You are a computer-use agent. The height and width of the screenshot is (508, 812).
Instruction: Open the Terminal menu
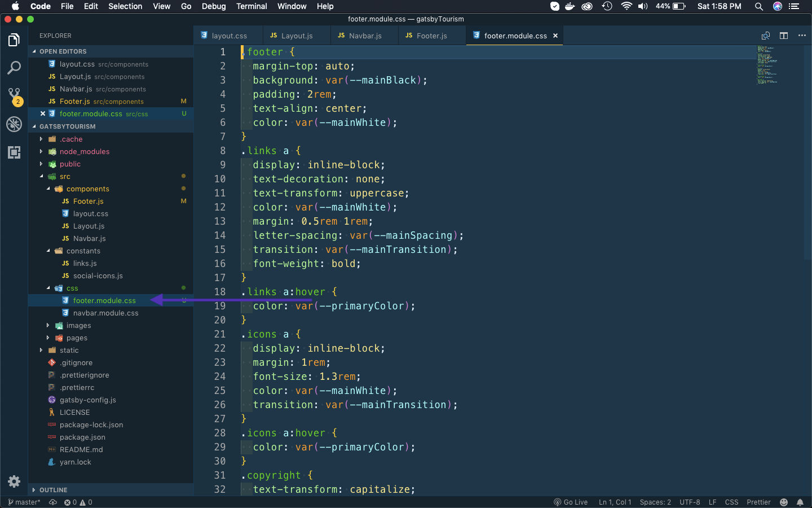pyautogui.click(x=251, y=6)
